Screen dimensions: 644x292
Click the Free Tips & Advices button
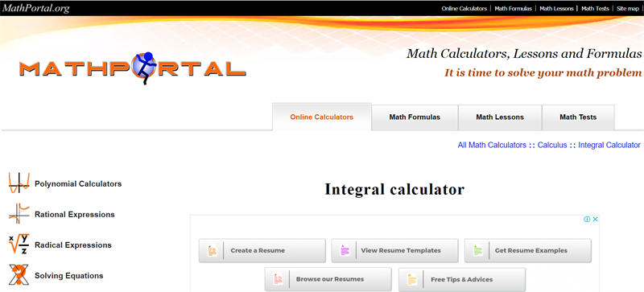(462, 279)
